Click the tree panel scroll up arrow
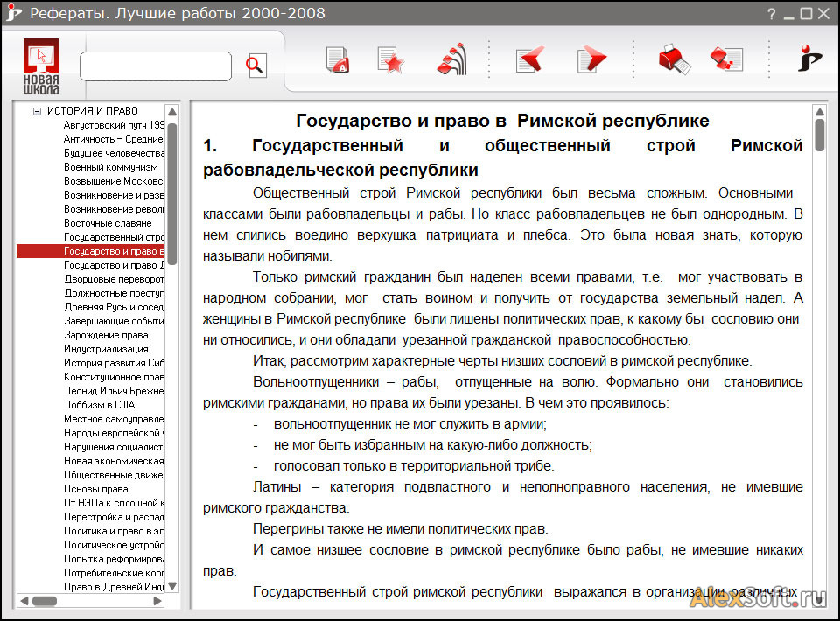This screenshot has height=621, width=840. pos(172,111)
